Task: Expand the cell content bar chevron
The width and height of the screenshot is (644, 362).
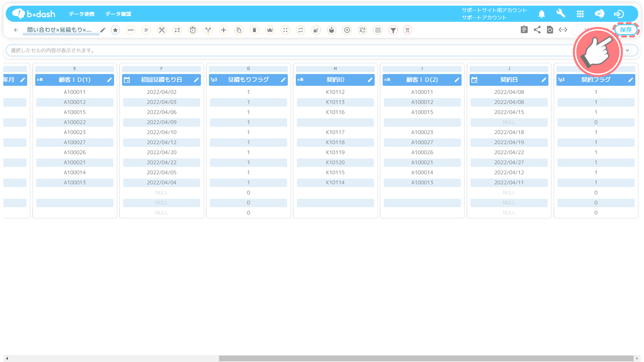Action: point(628,50)
